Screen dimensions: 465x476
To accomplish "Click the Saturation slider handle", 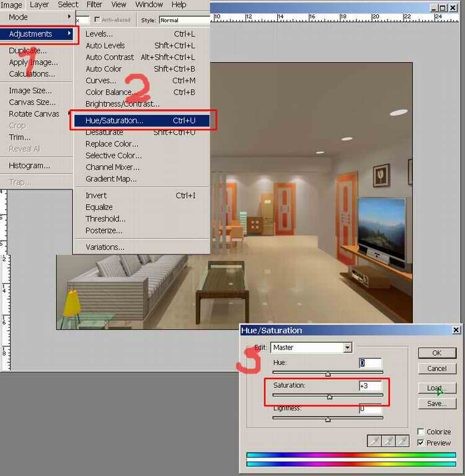I will [x=330, y=397].
